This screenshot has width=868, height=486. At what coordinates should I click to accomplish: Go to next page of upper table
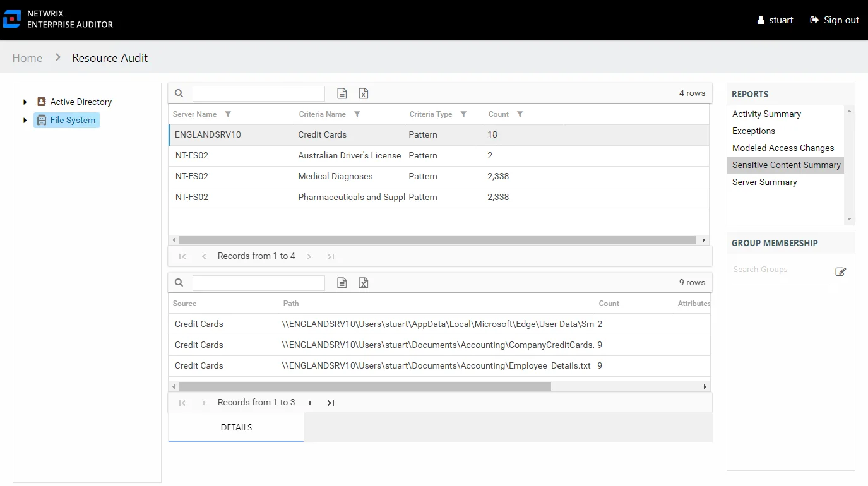pos(309,256)
